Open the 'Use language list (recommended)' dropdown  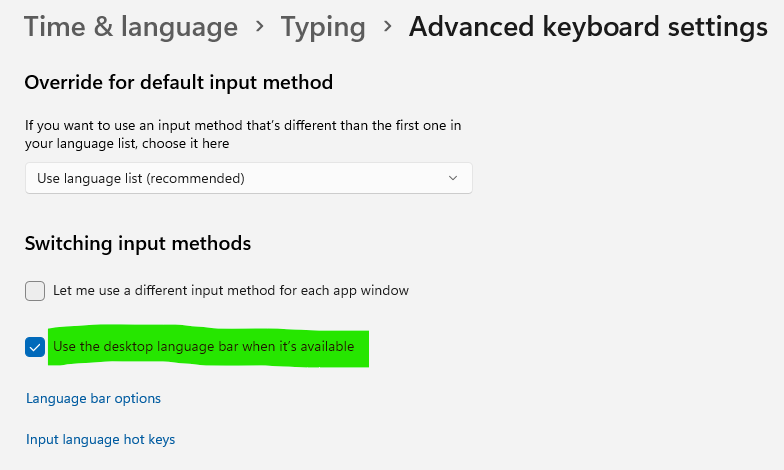[x=248, y=178]
